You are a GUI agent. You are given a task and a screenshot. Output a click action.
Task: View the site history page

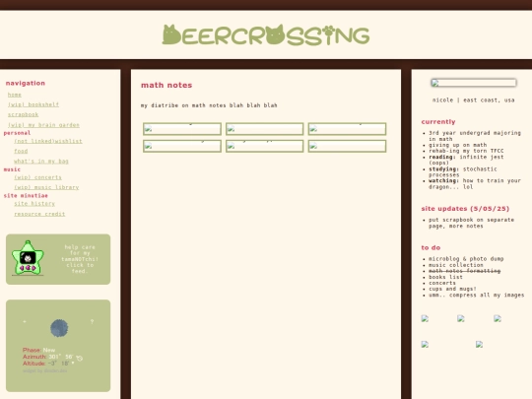coord(34,204)
